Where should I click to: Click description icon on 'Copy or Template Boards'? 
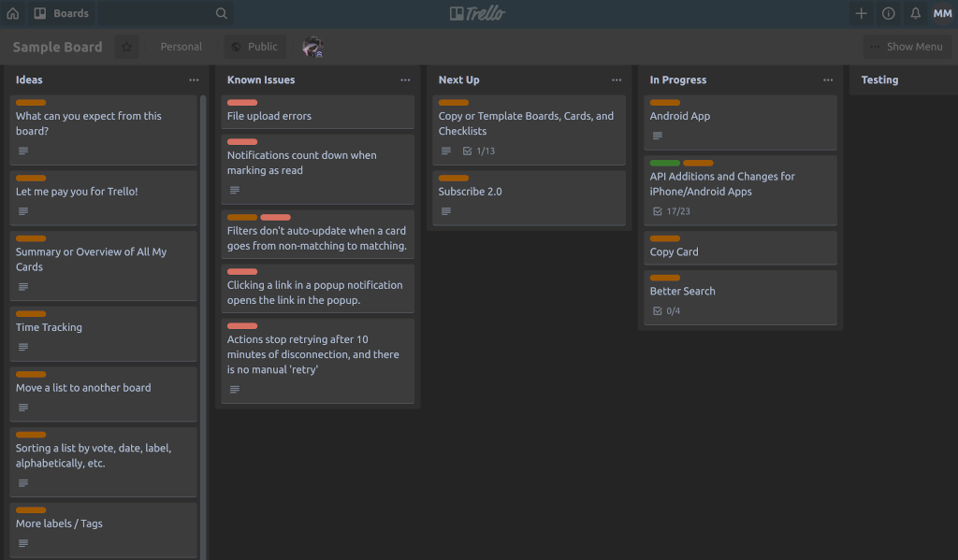coord(446,151)
